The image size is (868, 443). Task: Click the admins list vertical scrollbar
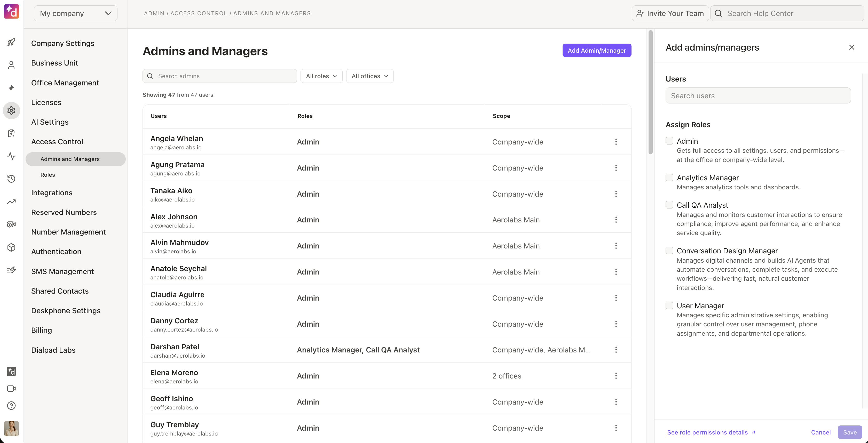(650, 92)
